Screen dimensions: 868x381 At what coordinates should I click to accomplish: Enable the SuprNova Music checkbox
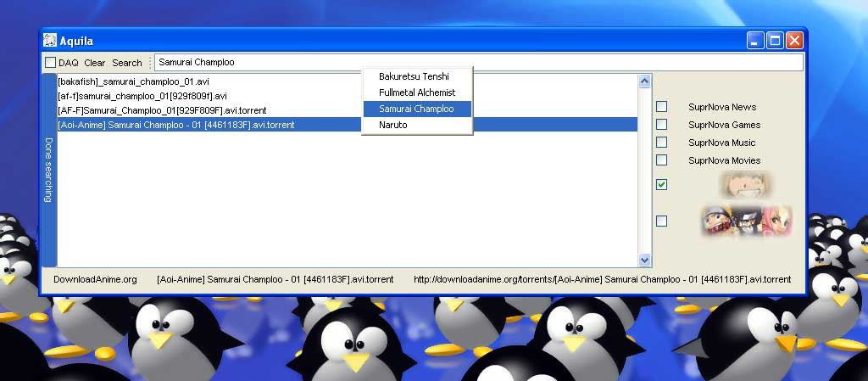coord(661,142)
